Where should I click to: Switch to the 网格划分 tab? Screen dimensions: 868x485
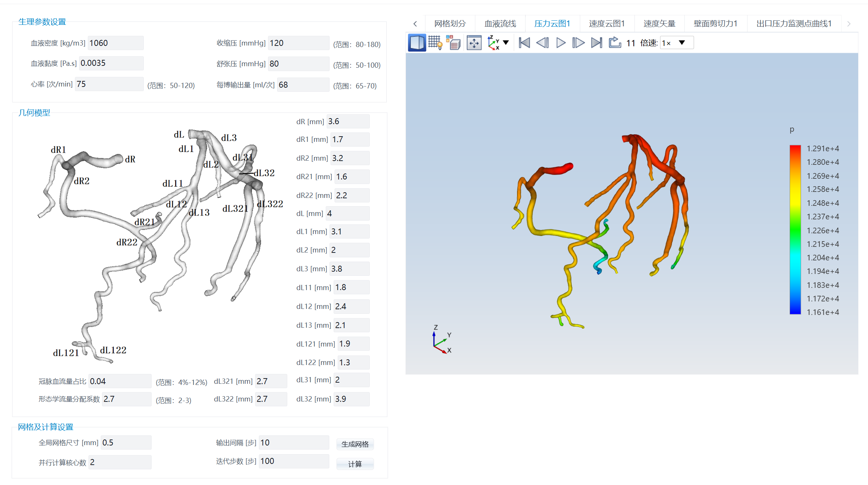click(450, 24)
